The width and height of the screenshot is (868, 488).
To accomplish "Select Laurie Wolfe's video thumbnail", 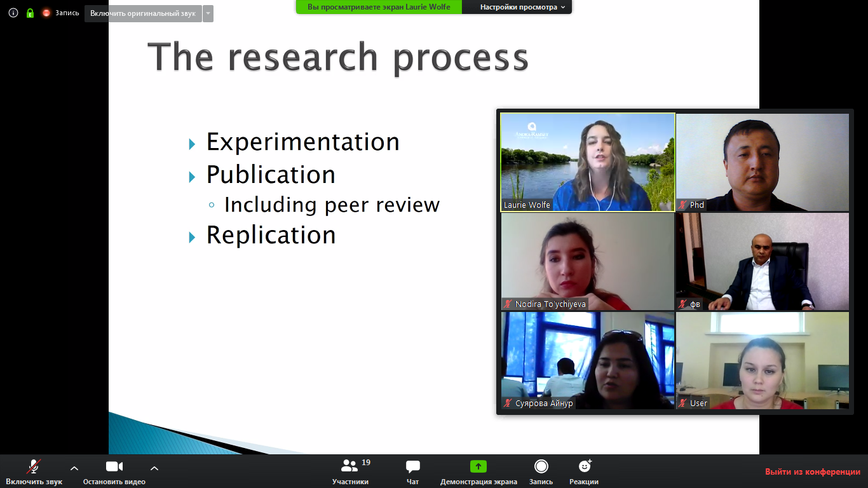I will (588, 162).
